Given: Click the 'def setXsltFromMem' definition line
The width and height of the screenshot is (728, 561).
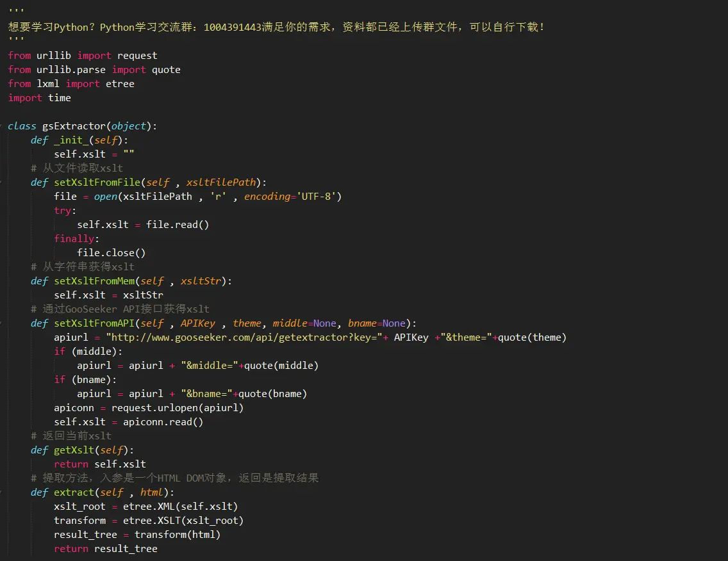Looking at the screenshot, I should [x=131, y=281].
